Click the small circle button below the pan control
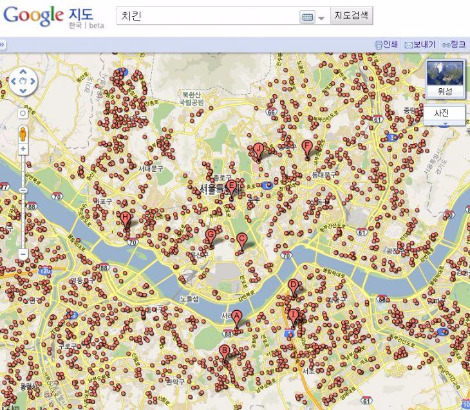This screenshot has width=470, height=410. click(23, 113)
